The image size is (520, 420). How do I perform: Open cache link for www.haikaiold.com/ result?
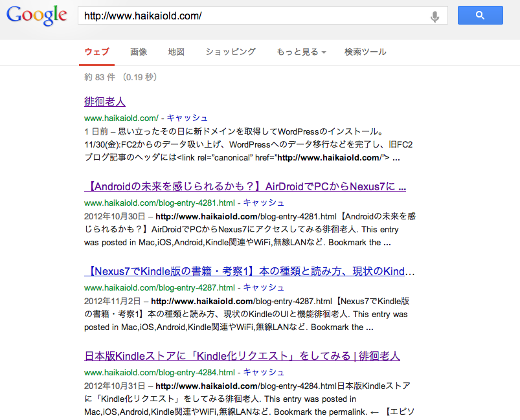[x=187, y=118]
